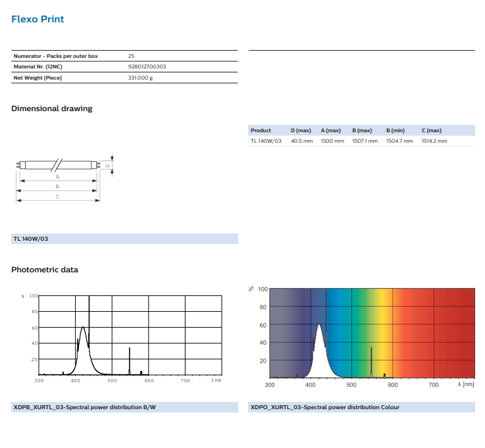Image resolution: width=485 pixels, height=448 pixels.
Task: Click the 'Net Weight (Piece)' label
Action: 38,78
